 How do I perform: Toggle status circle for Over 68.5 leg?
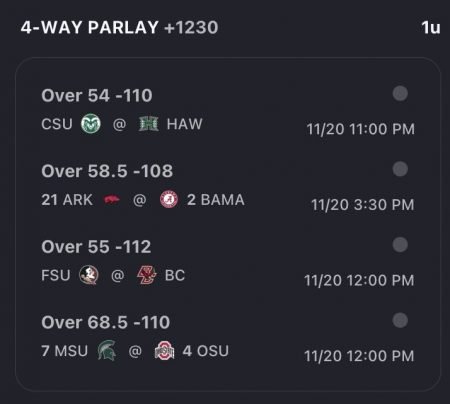(400, 320)
